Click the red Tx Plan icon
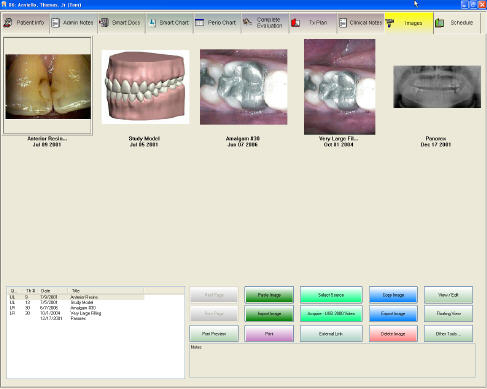Viewport: 487px width, 389px height. click(296, 23)
